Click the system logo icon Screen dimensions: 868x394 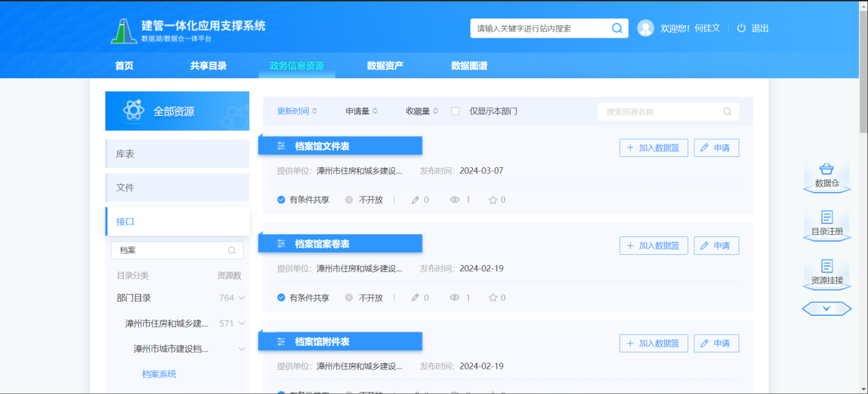123,30
